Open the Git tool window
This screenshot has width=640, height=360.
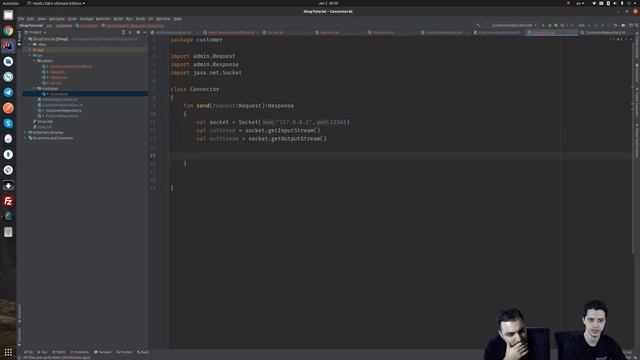pos(29,352)
